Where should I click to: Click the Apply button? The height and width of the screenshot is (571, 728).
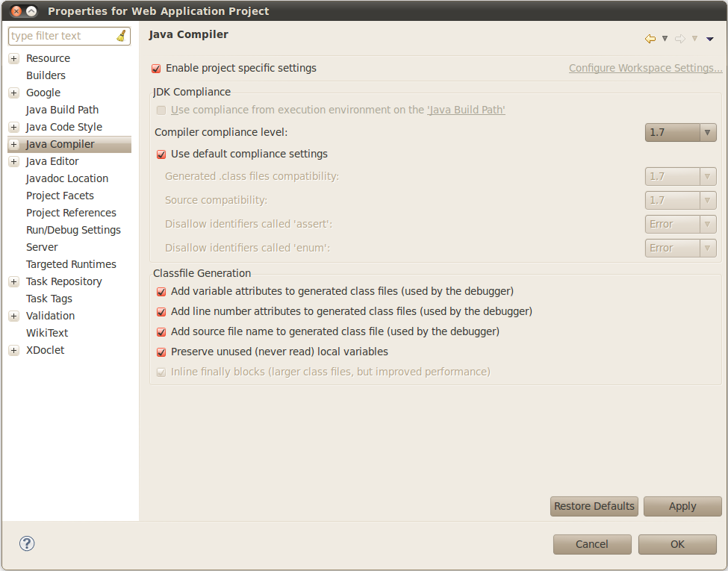click(682, 506)
